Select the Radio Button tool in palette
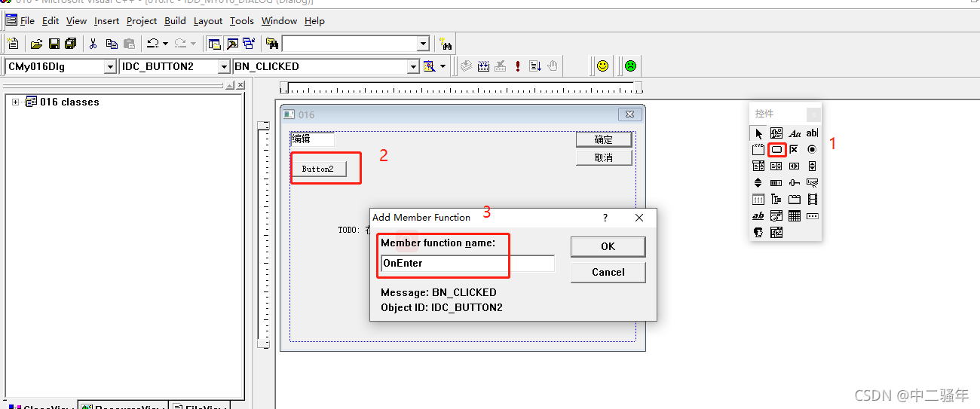The width and height of the screenshot is (980, 409). coord(812,150)
